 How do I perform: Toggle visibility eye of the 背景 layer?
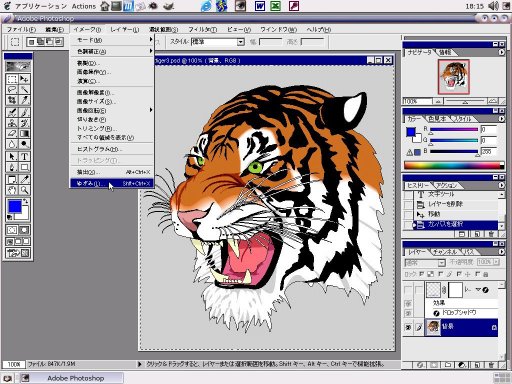408,327
